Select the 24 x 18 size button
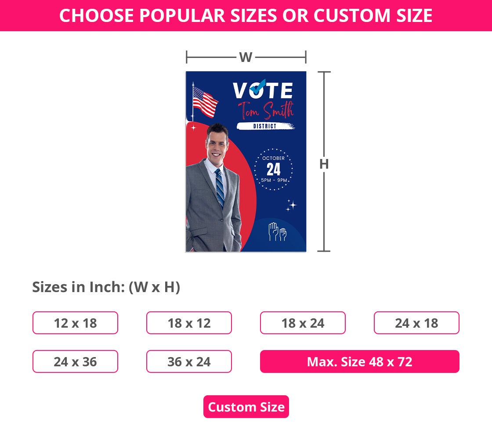This screenshot has height=448, width=492. [416, 323]
